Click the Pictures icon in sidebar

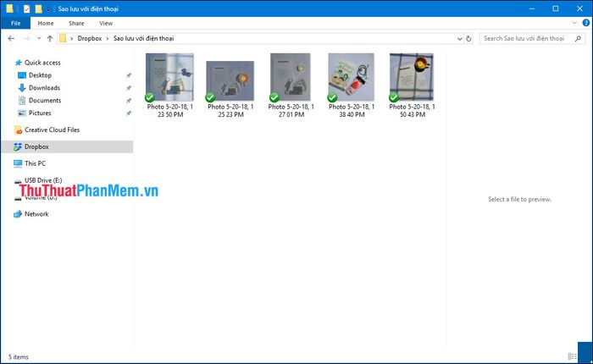(x=22, y=113)
